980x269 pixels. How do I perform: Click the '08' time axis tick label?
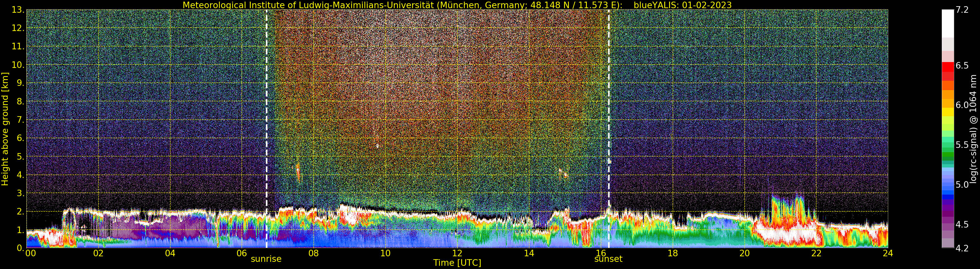(x=313, y=253)
